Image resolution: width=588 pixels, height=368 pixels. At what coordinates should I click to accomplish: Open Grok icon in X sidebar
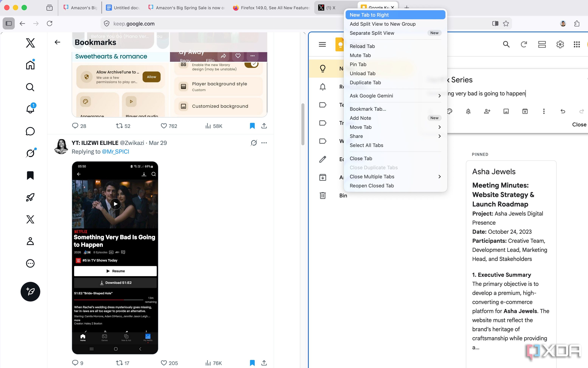click(30, 153)
